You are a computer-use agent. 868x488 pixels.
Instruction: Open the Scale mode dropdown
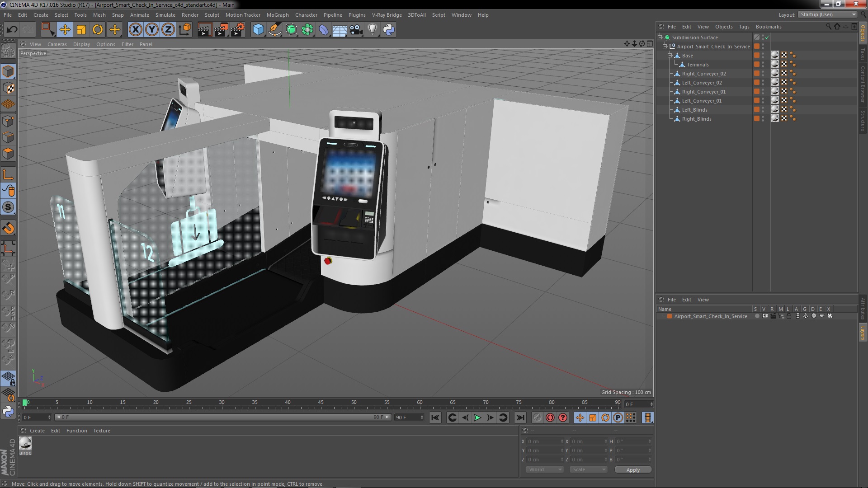[x=589, y=469]
